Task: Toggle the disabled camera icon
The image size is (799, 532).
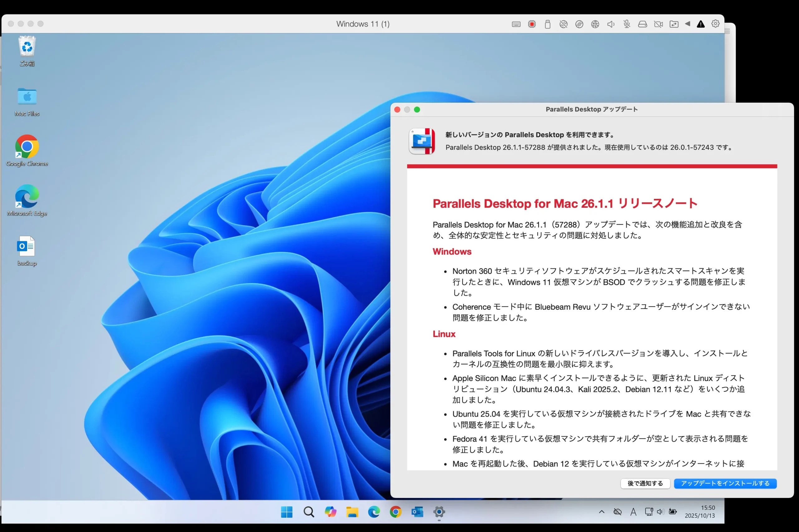Action: (658, 24)
